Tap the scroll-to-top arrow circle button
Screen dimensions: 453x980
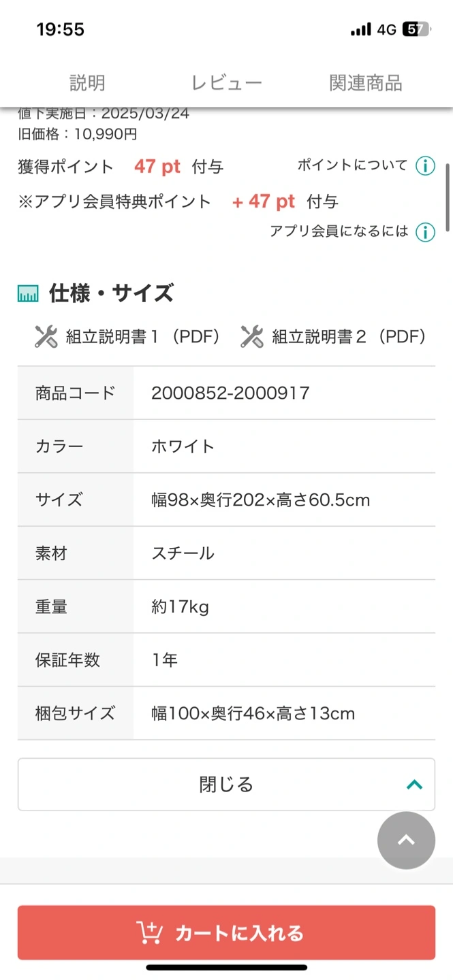406,840
